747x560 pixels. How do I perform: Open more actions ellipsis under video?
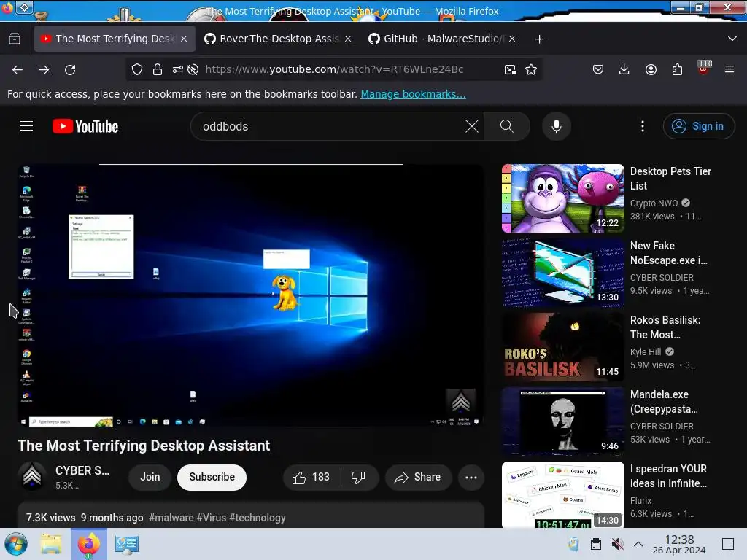tap(471, 477)
